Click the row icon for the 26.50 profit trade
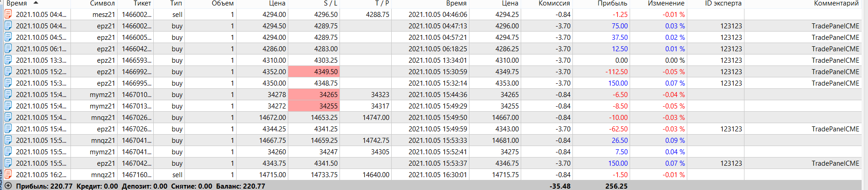 8,140
